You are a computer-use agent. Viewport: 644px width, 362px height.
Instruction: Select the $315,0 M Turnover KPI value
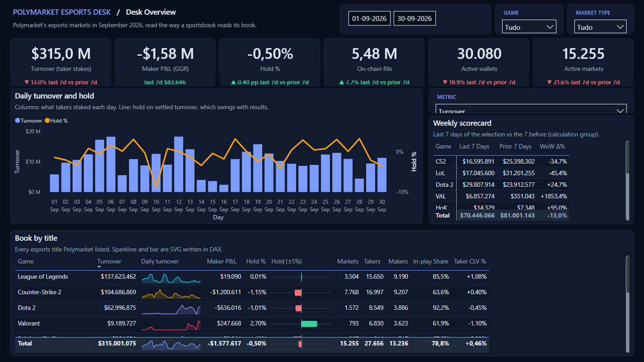(x=61, y=54)
